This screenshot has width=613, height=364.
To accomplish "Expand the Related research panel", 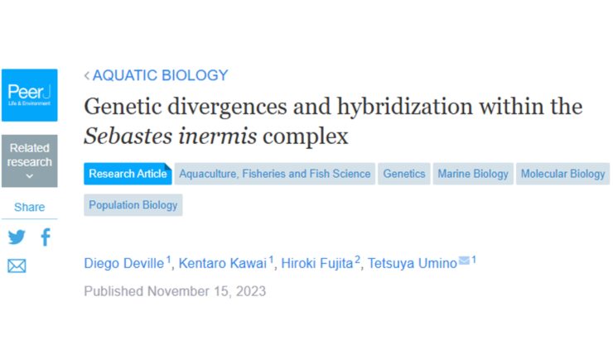I will coord(29,161).
